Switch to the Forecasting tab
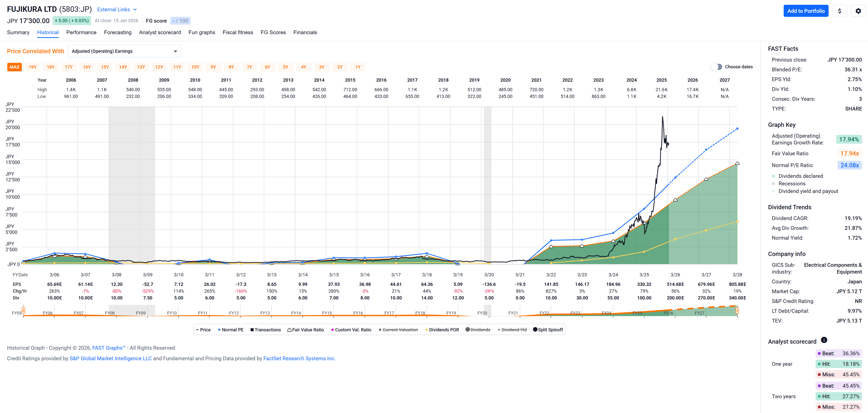This screenshot has width=868, height=413. [x=117, y=32]
